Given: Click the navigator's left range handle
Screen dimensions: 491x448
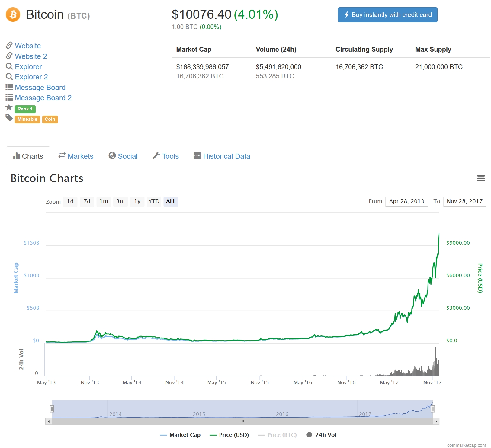Looking at the screenshot, I should point(52,409).
